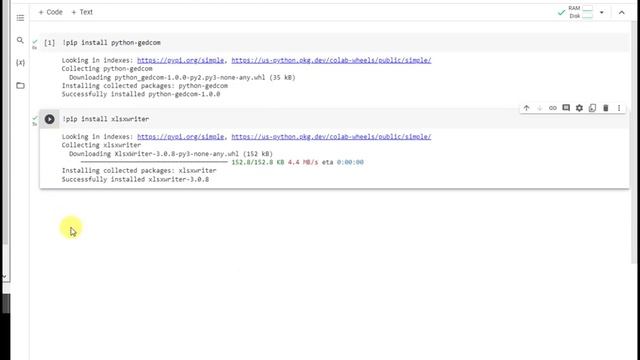The width and height of the screenshot is (640, 360).
Task: Open the cell editor settings gear
Action: (x=579, y=108)
